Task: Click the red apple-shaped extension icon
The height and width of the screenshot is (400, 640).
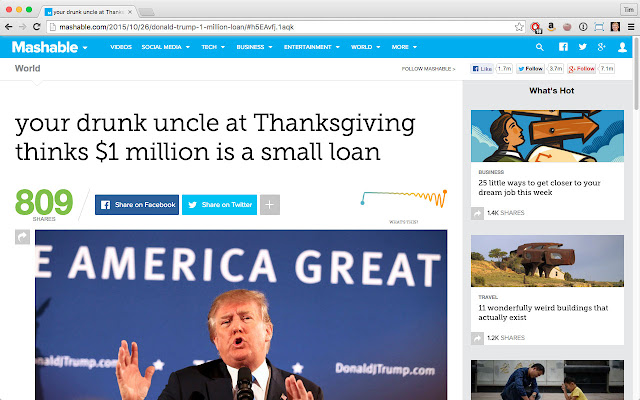Action: click(x=567, y=27)
